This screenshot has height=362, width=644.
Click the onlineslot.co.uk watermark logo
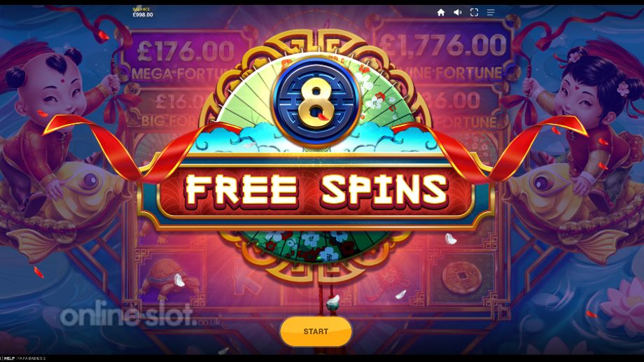pyautogui.click(x=138, y=316)
